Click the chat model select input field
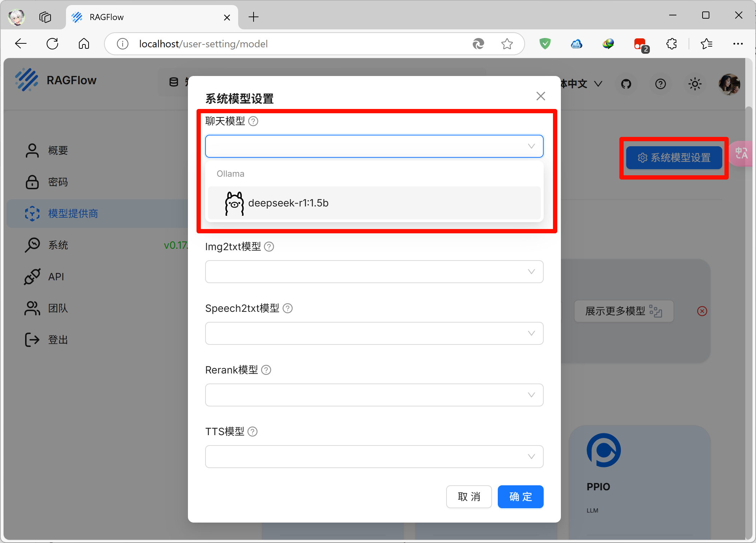 366,146
